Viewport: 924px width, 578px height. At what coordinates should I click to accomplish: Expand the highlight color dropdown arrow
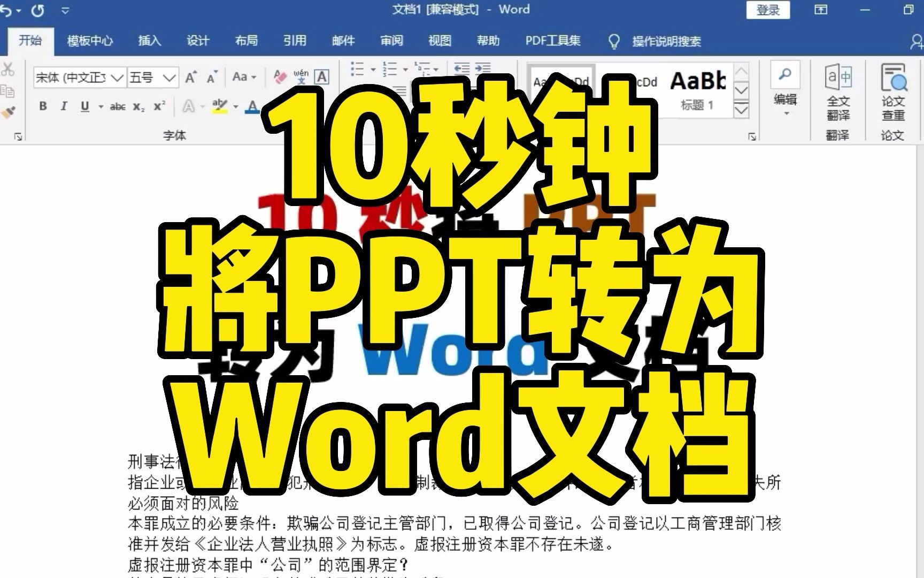click(235, 107)
